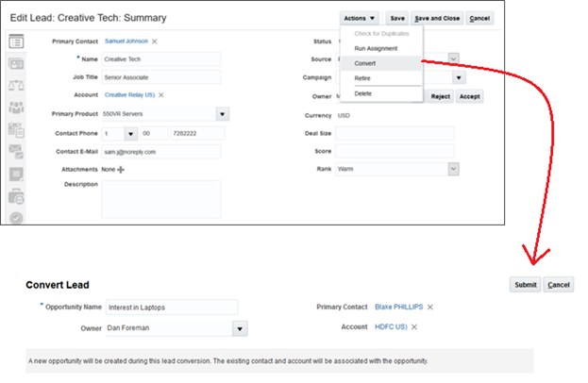588x383 pixels.
Task: Click the balance scales icon in sidebar
Action: [x=16, y=86]
